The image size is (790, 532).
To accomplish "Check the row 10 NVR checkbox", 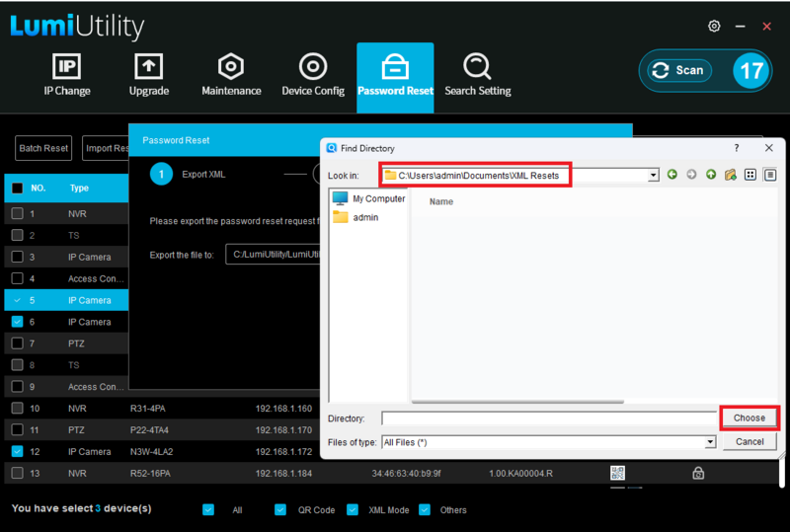I will [17, 408].
